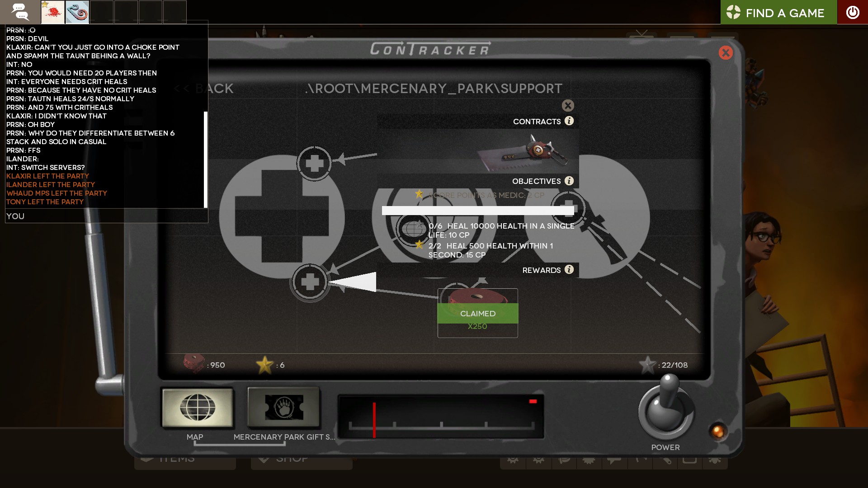The width and height of the screenshot is (868, 488).
Task: Click the "HEAL 500 HEALTH WITHIN 1 SECOND" objective
Action: point(491,250)
